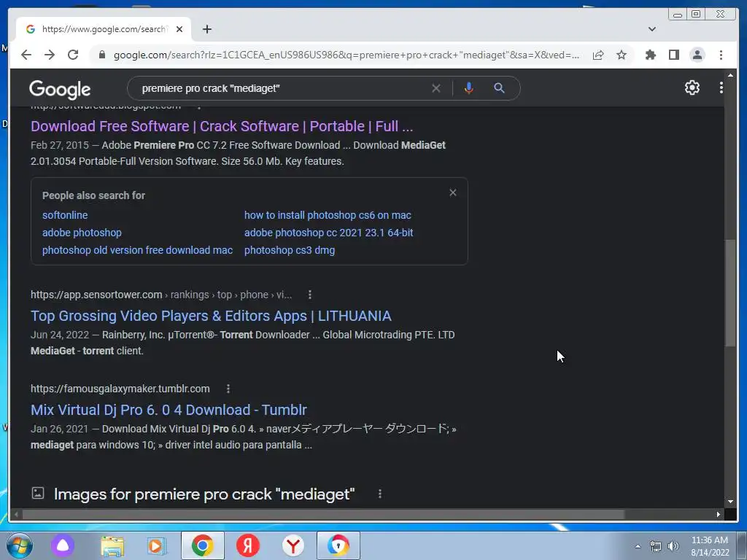Click the Google logo
747x560 pixels.
point(60,89)
